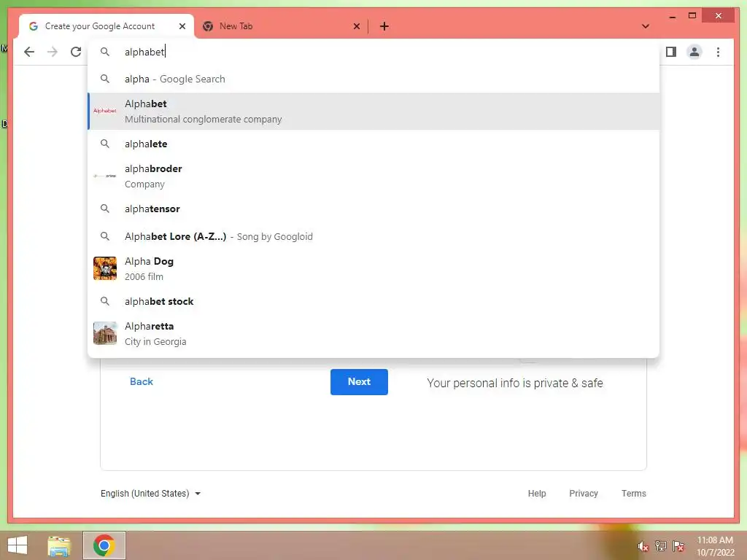Select the alphabroder Company suggestion

coord(374,176)
